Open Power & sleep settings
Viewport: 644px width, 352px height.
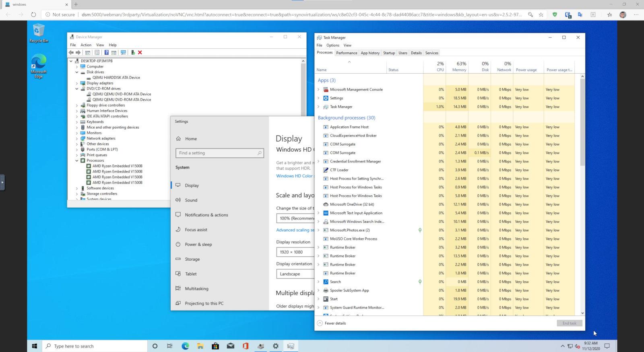[x=198, y=245]
